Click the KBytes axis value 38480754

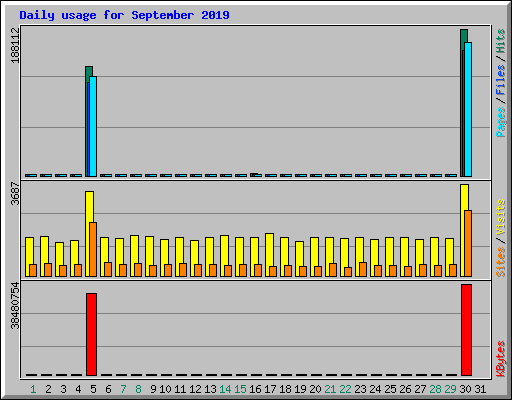tap(15, 305)
